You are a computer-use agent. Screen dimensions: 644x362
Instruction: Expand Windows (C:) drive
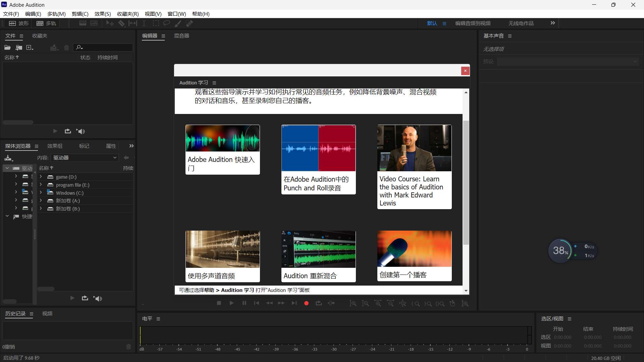[41, 192]
